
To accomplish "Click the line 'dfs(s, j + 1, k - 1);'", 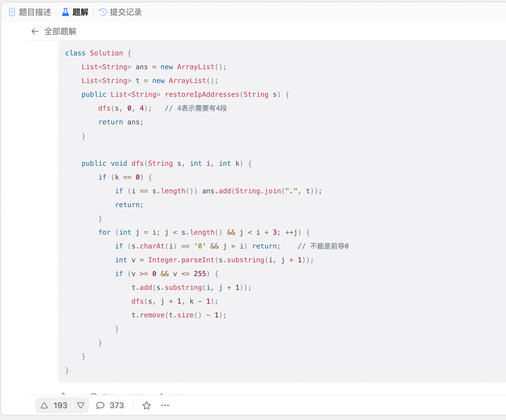I will pos(175,301).
